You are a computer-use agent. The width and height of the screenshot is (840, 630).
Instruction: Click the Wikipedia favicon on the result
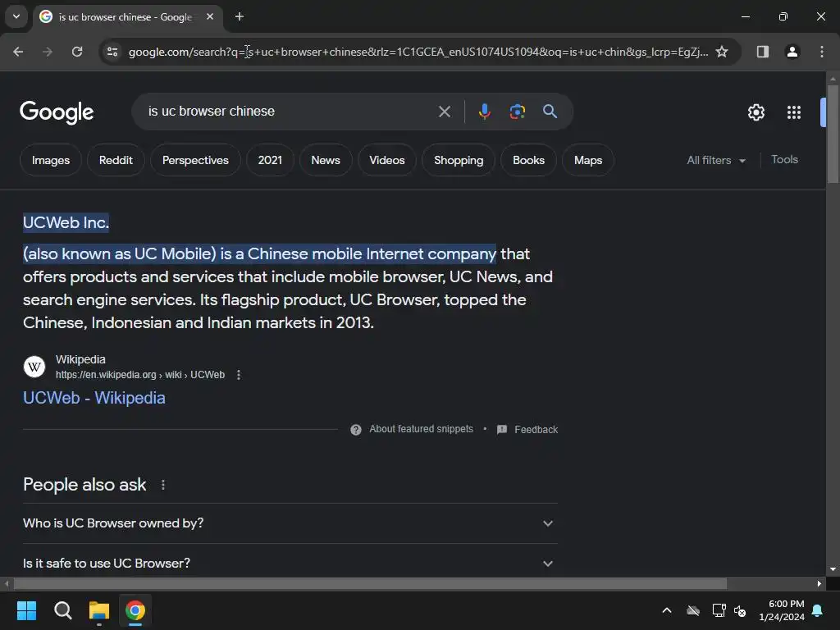click(34, 367)
